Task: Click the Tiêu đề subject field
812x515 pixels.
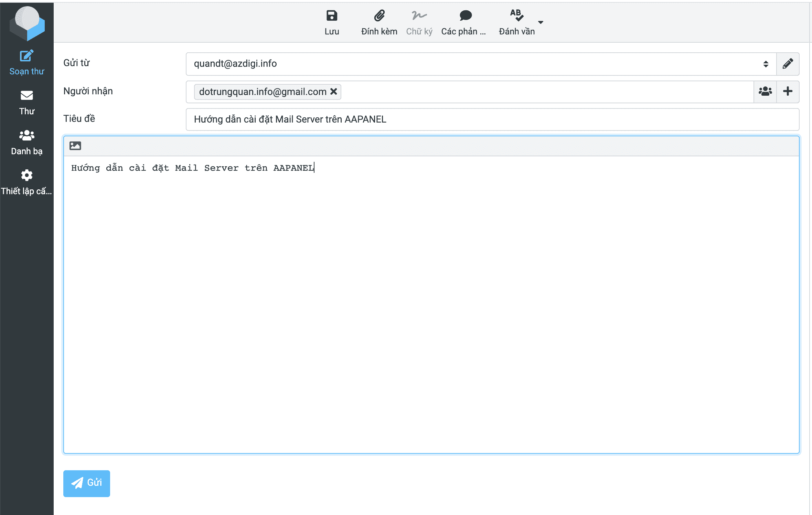Action: point(492,119)
